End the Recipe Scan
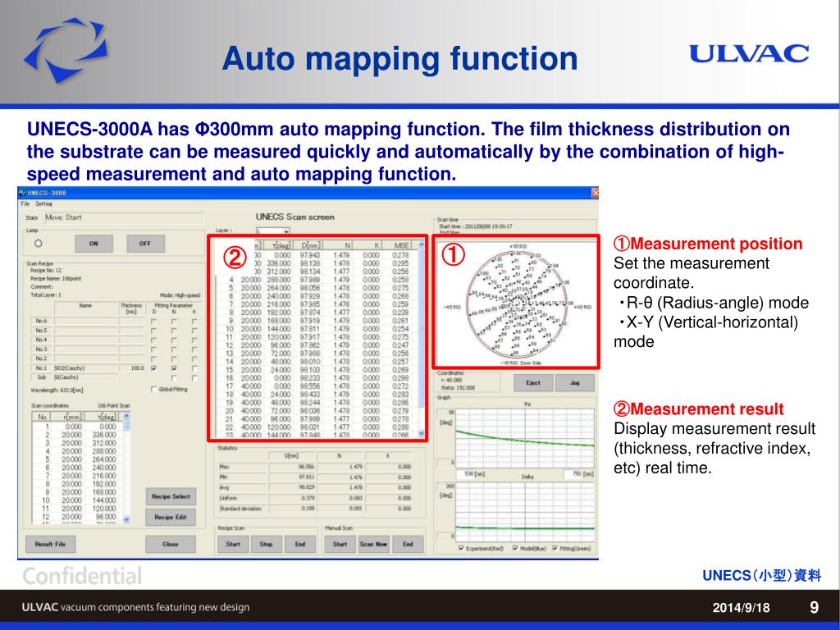The image size is (840, 630). (x=300, y=545)
